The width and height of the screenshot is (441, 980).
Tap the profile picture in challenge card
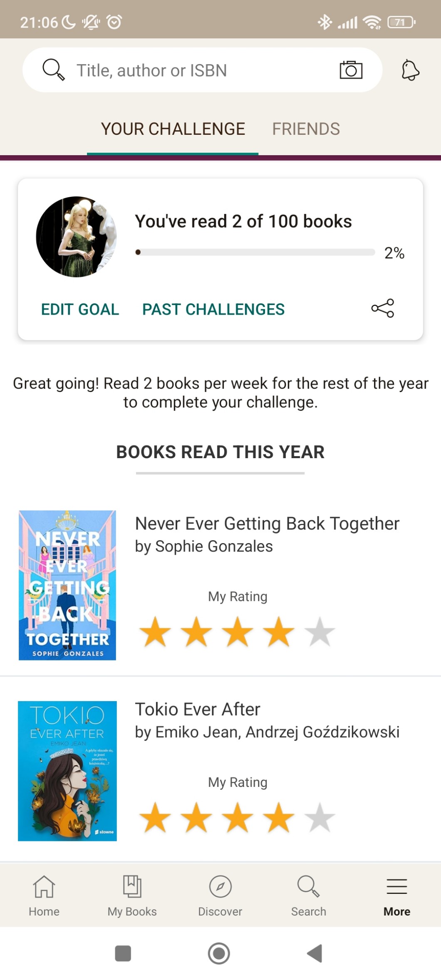[x=76, y=237]
